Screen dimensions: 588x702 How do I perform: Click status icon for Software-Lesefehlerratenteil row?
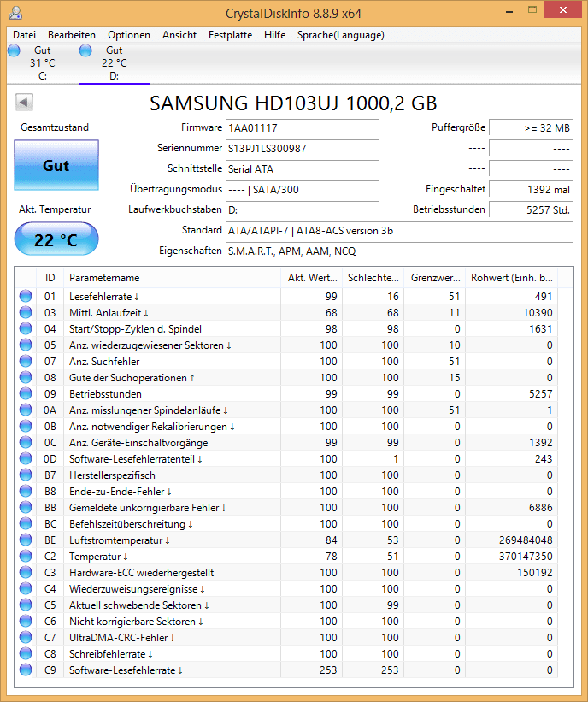[26, 459]
